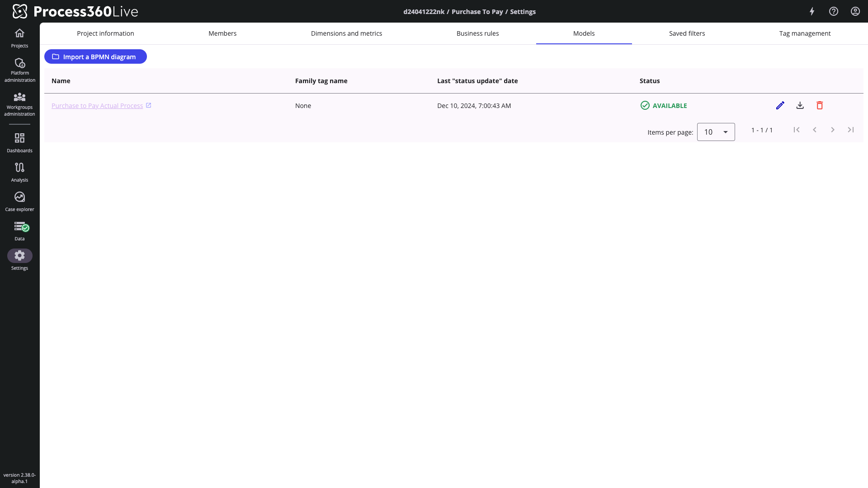
Task: Go to the next page arrow
Action: 832,130
